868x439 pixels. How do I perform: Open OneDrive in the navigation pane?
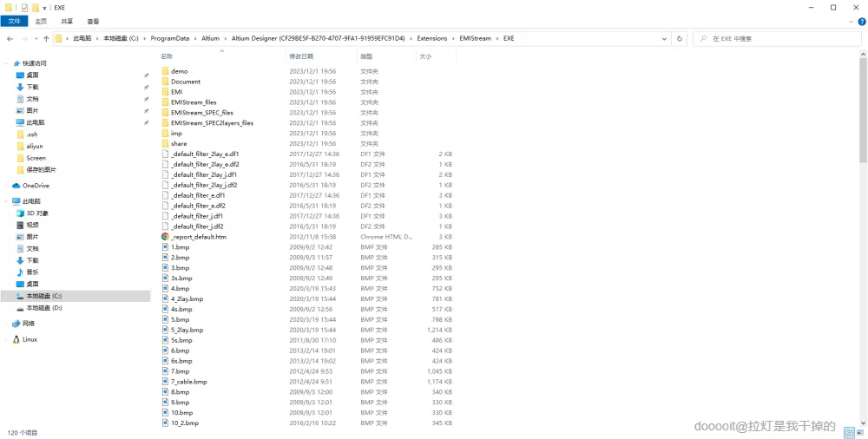pos(36,186)
